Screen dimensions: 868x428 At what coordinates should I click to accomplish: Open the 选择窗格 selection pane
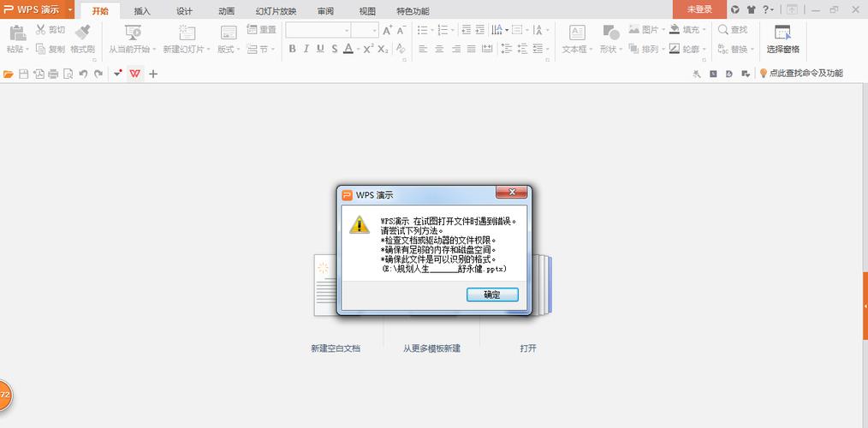tap(782, 39)
